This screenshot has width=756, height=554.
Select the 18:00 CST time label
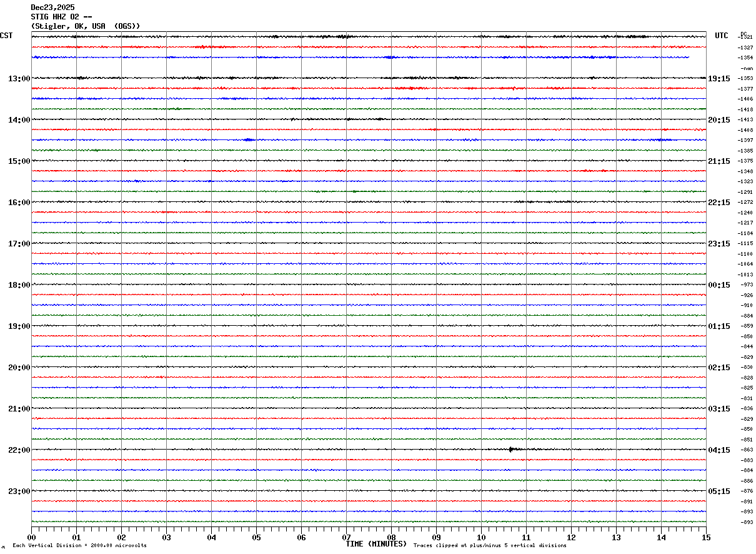click(x=19, y=285)
